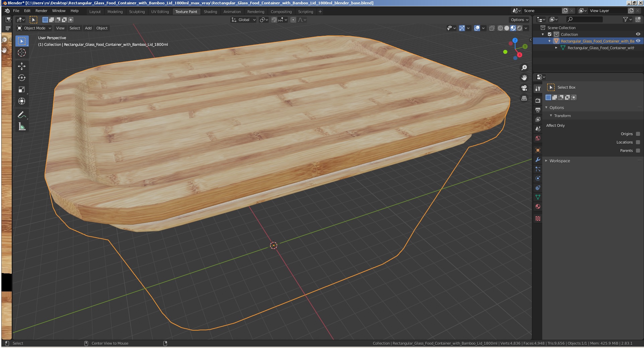Open Object Constraints properties tab
This screenshot has width=644, height=348.
[x=538, y=188]
